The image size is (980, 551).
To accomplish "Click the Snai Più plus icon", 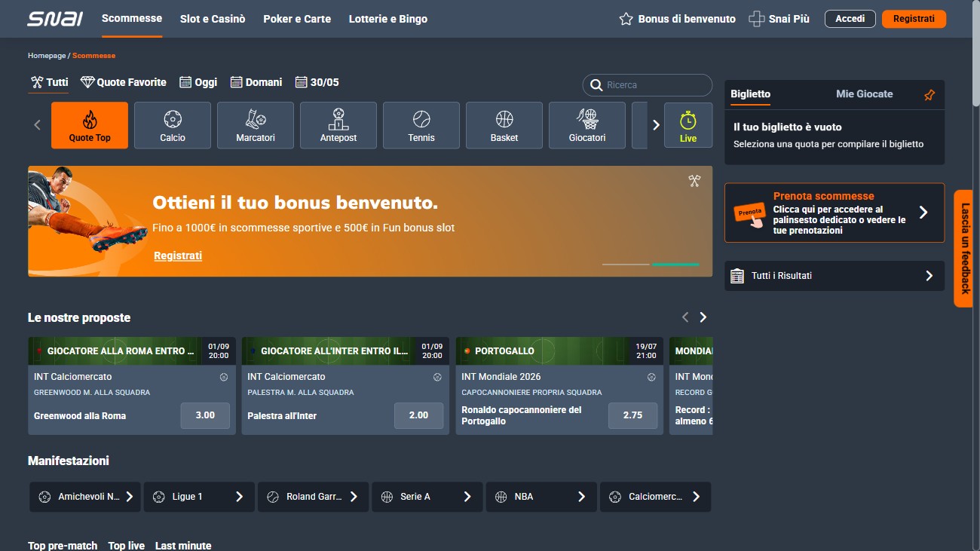I will (x=756, y=19).
